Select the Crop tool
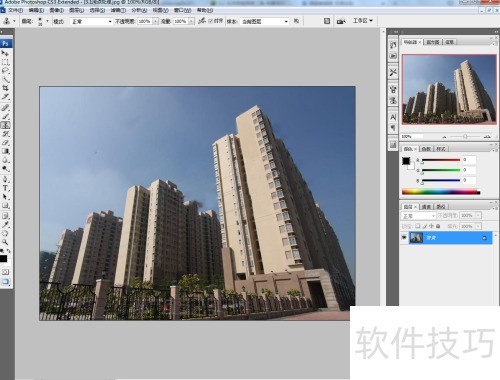Screen dimensions: 500x380 tap(5, 88)
